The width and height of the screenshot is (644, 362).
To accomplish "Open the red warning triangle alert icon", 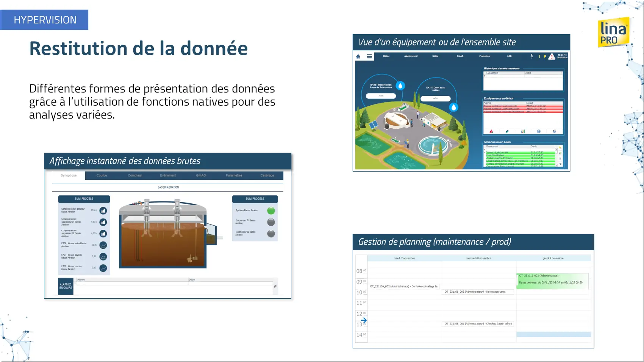I will coord(552,56).
